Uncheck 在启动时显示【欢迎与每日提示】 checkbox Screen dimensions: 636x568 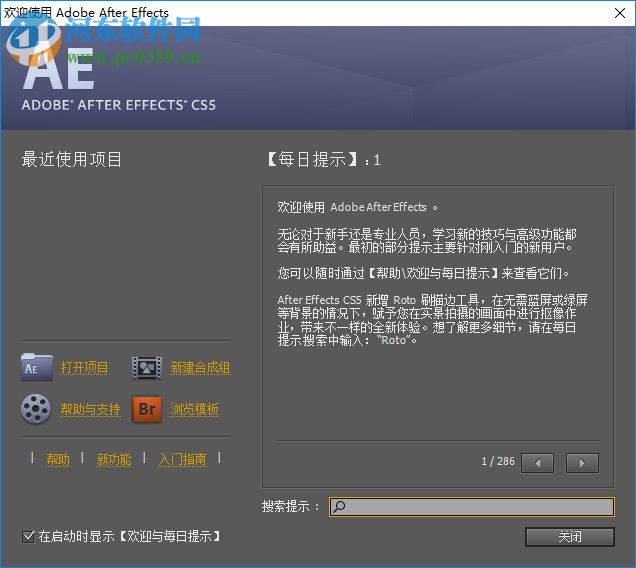tap(28, 537)
